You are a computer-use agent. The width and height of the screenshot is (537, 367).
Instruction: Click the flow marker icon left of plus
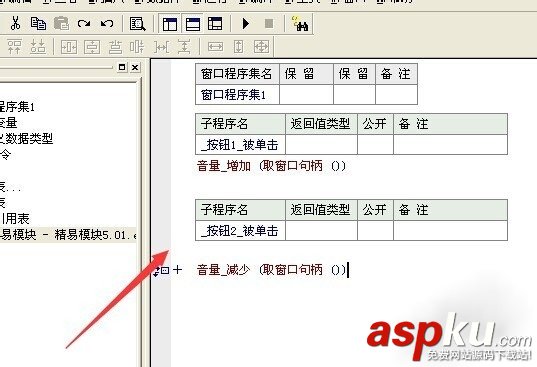(161, 270)
